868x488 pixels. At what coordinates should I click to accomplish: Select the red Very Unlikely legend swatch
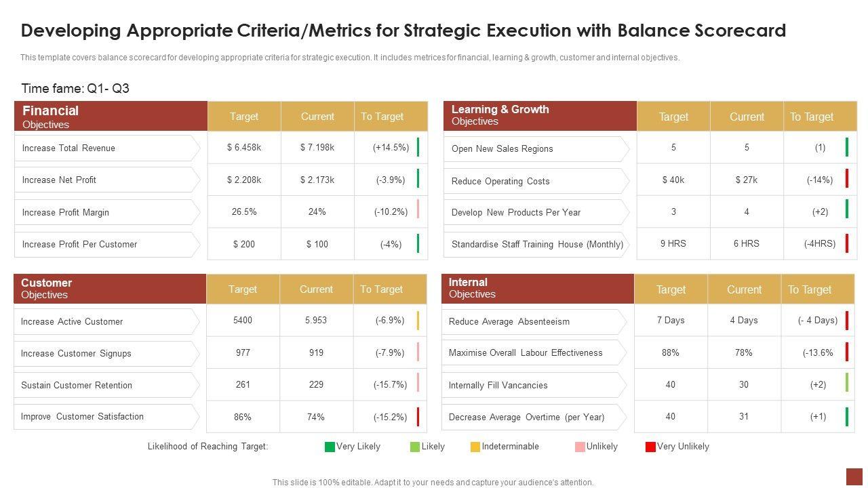pyautogui.click(x=650, y=447)
